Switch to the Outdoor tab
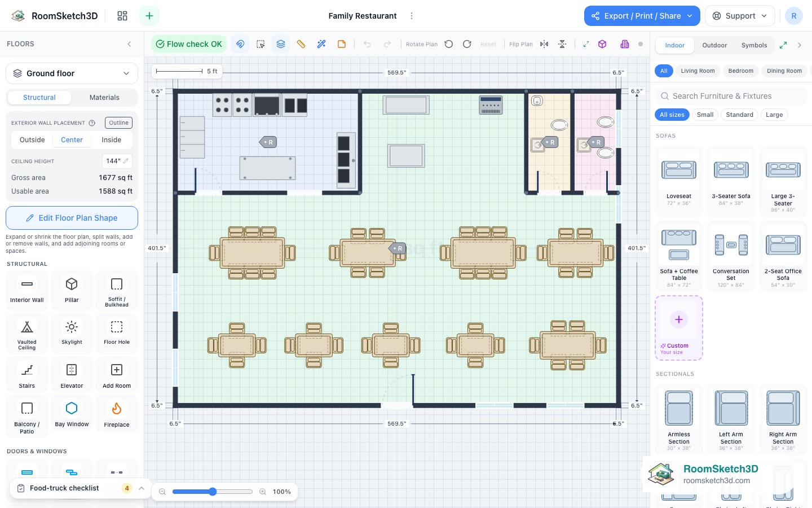 (x=714, y=45)
